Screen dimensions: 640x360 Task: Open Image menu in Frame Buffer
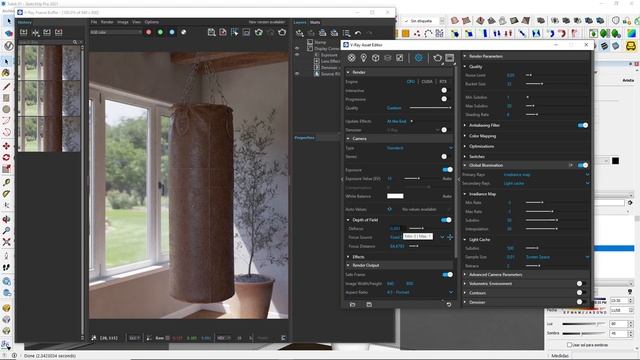(x=123, y=22)
